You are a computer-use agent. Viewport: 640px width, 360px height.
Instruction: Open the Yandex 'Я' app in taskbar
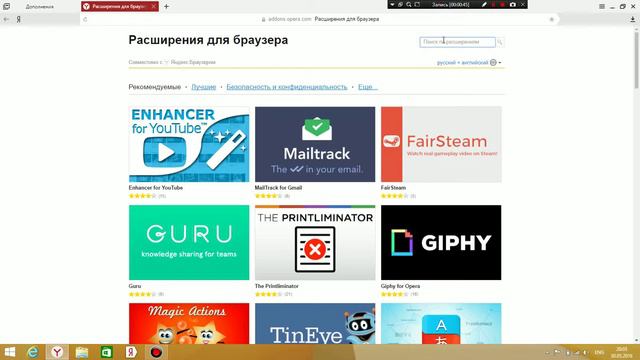(131, 352)
